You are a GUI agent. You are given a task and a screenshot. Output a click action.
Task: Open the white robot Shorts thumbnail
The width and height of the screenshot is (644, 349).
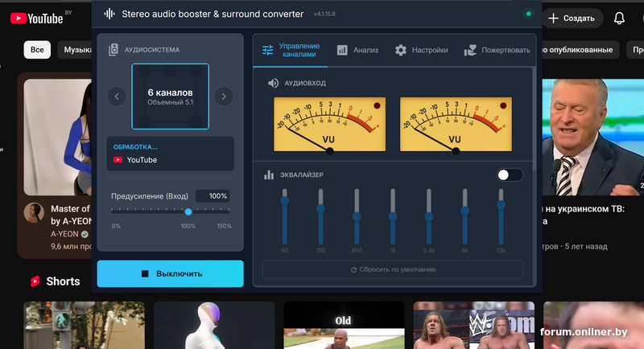pyautogui.click(x=214, y=325)
